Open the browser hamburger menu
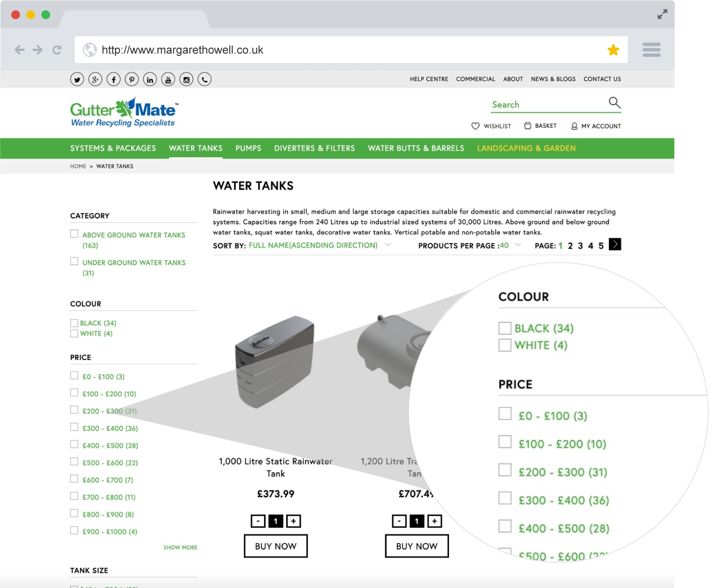Screen dimensions: 713x588 (651, 50)
